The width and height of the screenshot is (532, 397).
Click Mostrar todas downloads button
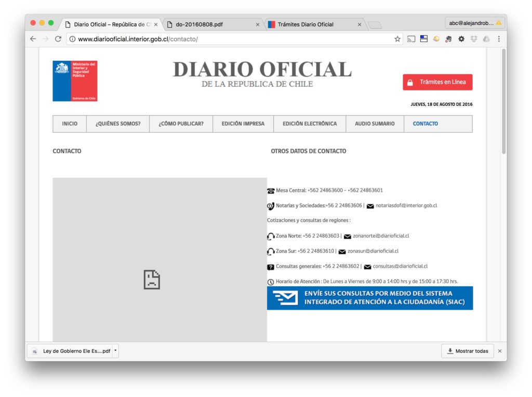(468, 351)
